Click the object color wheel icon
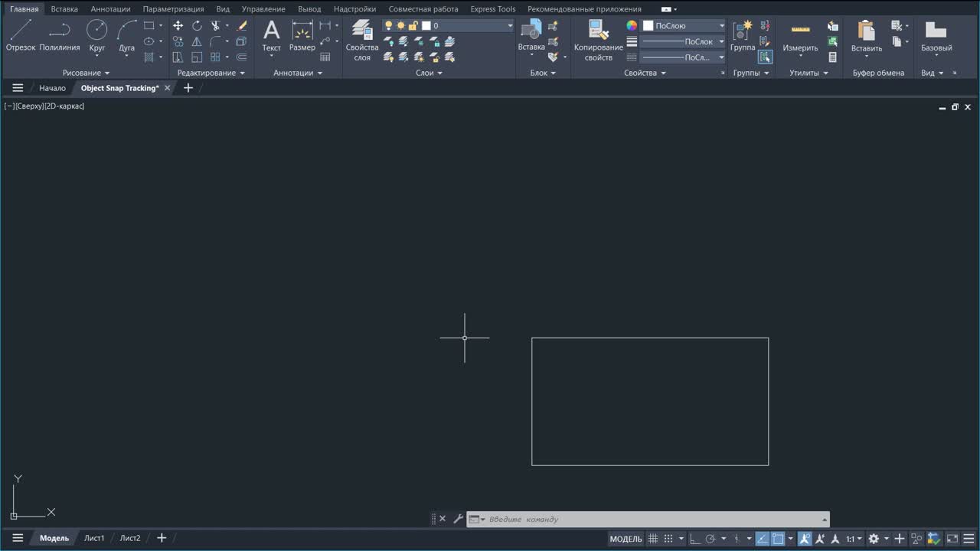The height and width of the screenshot is (551, 980). pos(632,25)
